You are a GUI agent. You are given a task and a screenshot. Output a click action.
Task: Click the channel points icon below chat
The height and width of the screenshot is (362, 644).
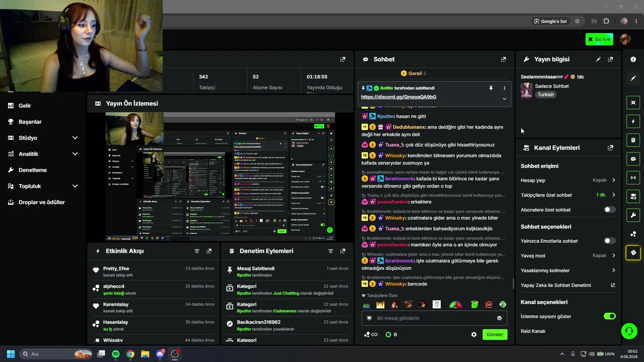[x=367, y=334]
